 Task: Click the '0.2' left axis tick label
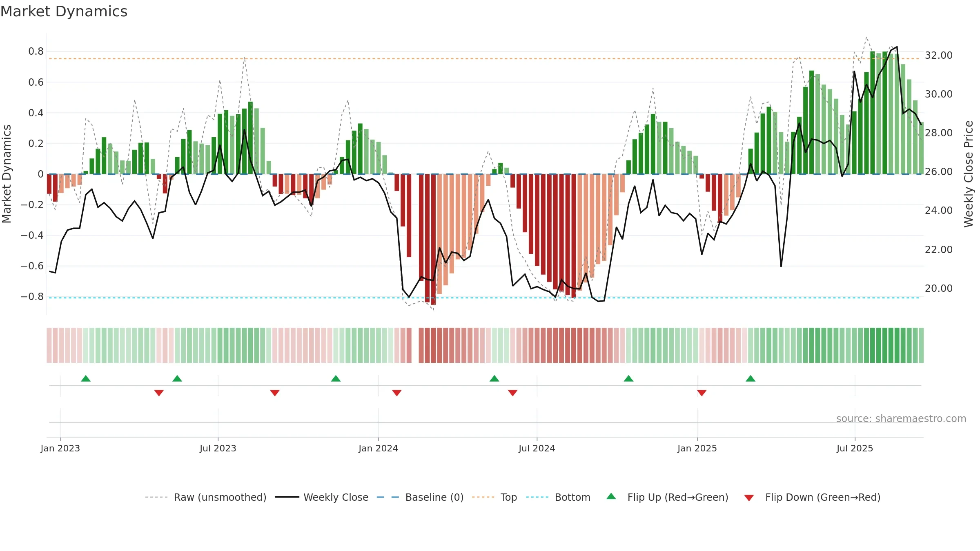click(x=36, y=144)
